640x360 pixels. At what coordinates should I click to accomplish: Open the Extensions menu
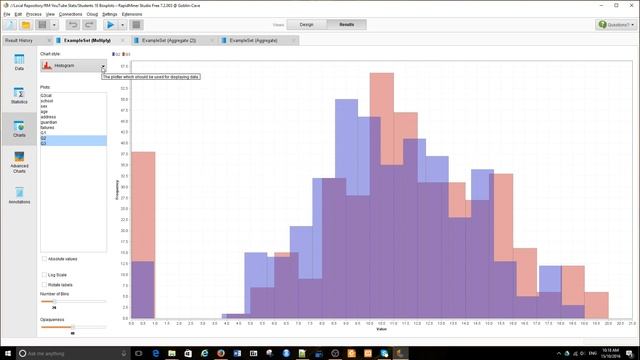[132, 14]
